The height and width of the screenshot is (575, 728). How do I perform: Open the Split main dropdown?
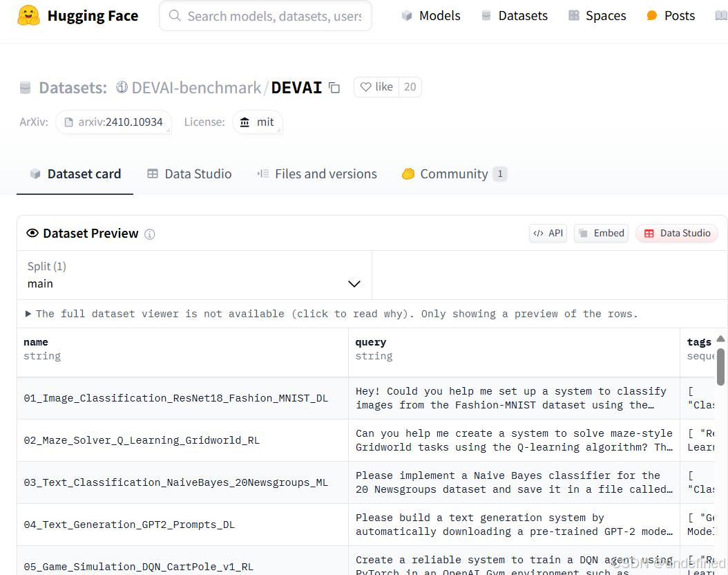[195, 276]
